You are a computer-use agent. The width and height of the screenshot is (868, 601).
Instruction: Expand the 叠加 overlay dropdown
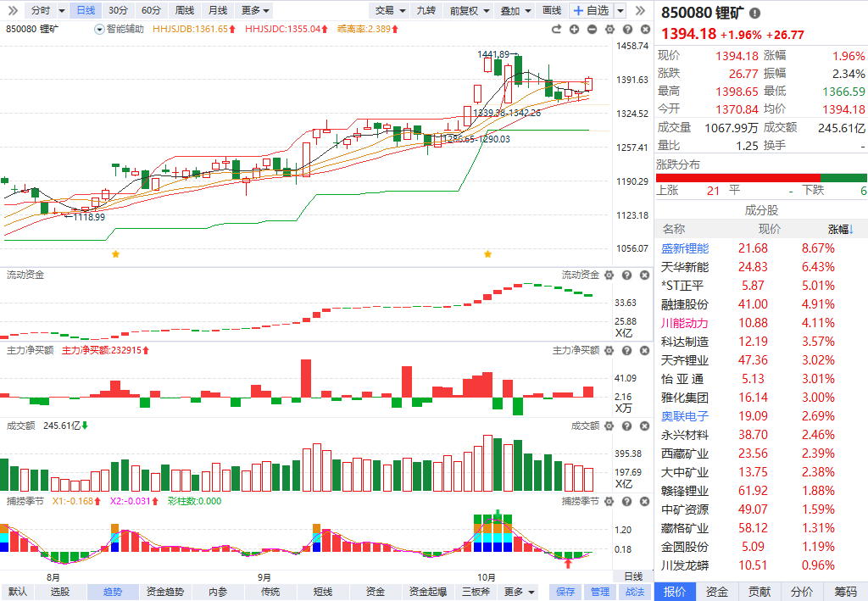point(515,10)
